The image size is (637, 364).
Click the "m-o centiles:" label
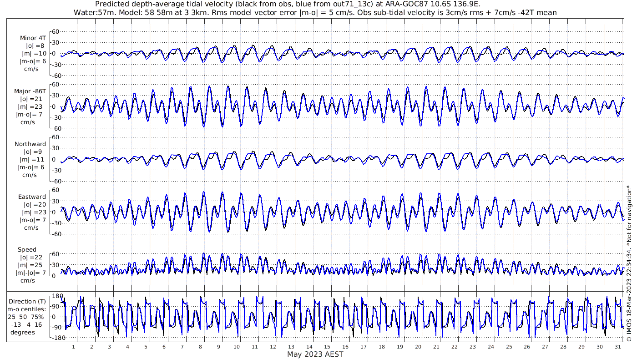[x=27, y=309]
